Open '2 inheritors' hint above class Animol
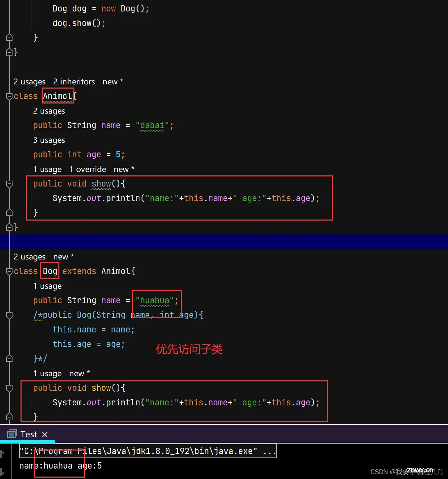Viewport: 448px width, 479px height. coord(74,82)
